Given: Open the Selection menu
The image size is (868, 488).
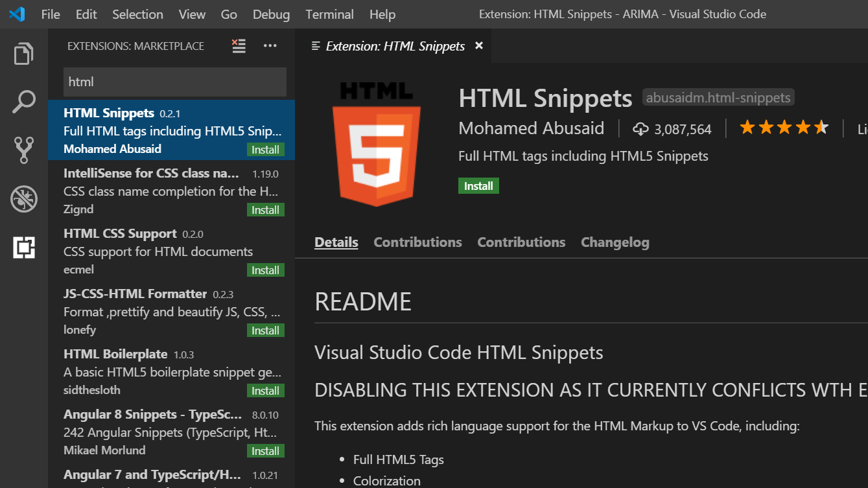Looking at the screenshot, I should [137, 14].
